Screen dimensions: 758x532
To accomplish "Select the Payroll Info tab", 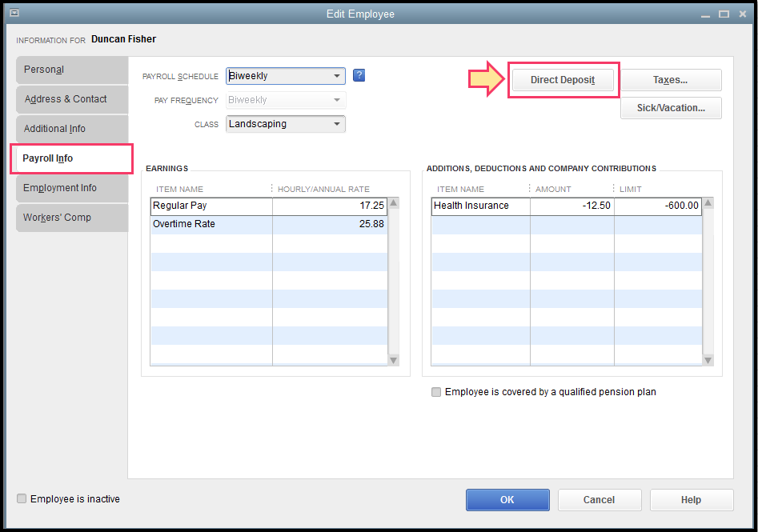I will pyautogui.click(x=72, y=158).
